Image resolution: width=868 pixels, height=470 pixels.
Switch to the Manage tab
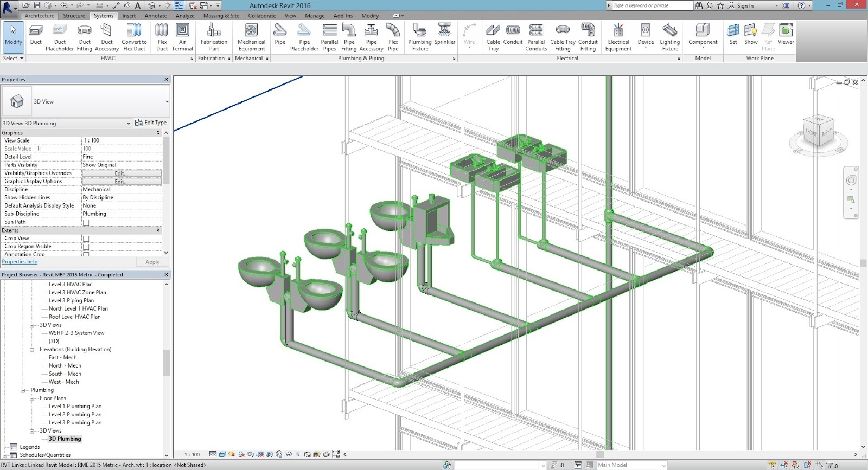tap(315, 16)
